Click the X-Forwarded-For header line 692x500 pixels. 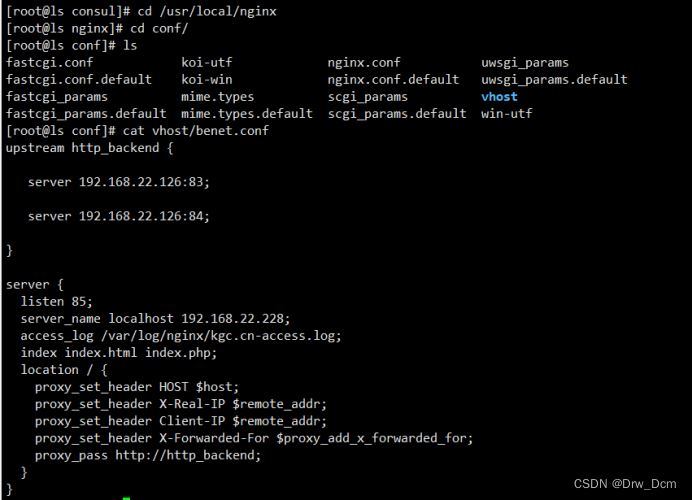254,438
